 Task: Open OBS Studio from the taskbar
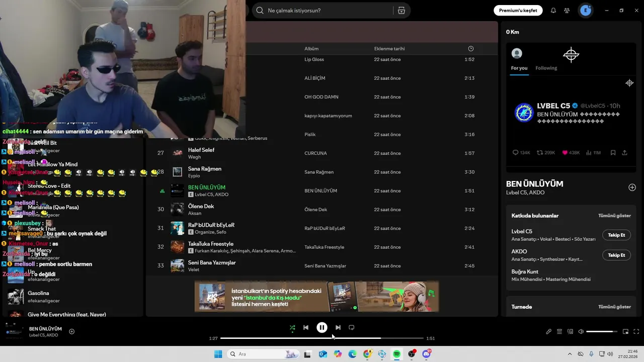tap(412, 354)
